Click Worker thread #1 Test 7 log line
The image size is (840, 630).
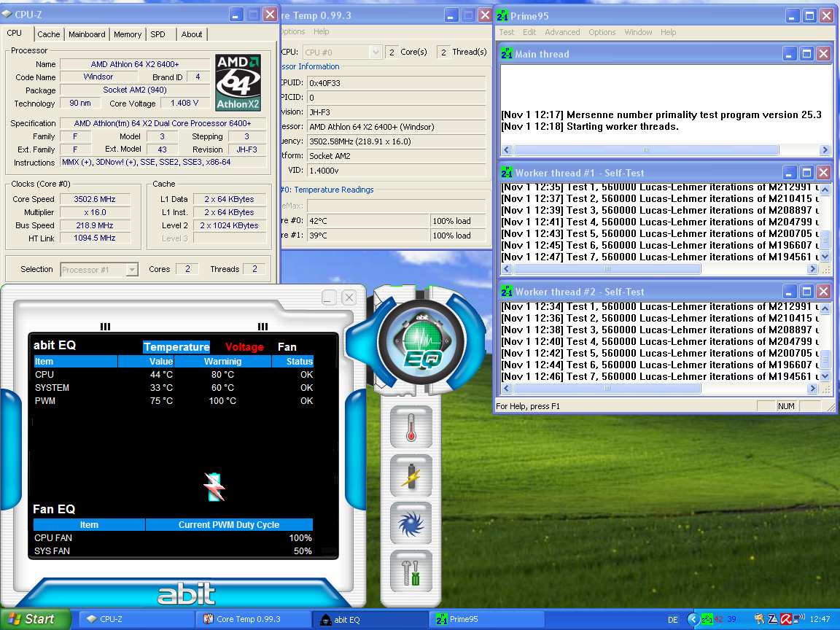click(x=660, y=257)
